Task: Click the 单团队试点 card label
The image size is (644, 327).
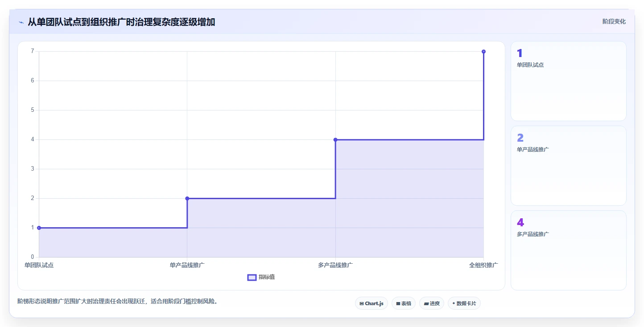Action: (530, 65)
